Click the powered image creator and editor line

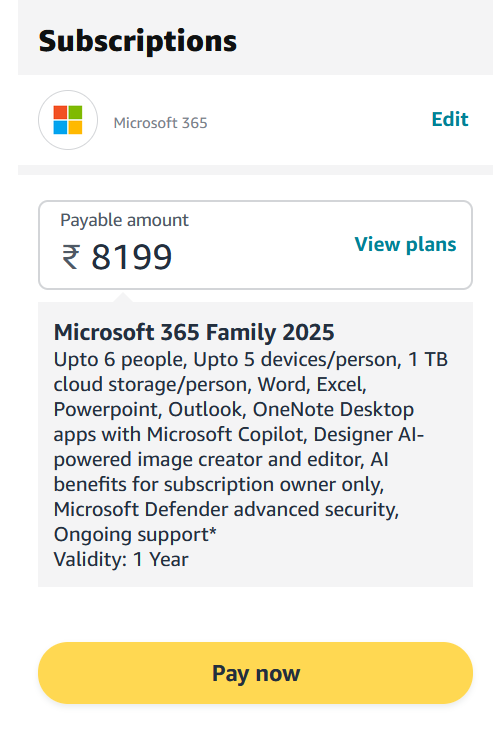click(x=221, y=459)
